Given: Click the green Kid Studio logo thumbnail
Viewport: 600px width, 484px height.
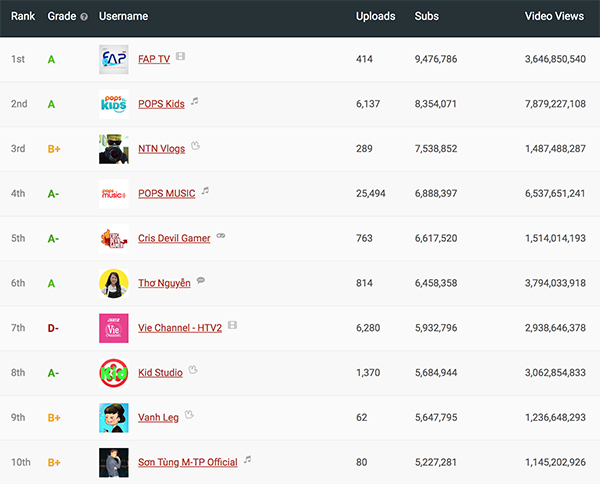Looking at the screenshot, I should [x=114, y=373].
